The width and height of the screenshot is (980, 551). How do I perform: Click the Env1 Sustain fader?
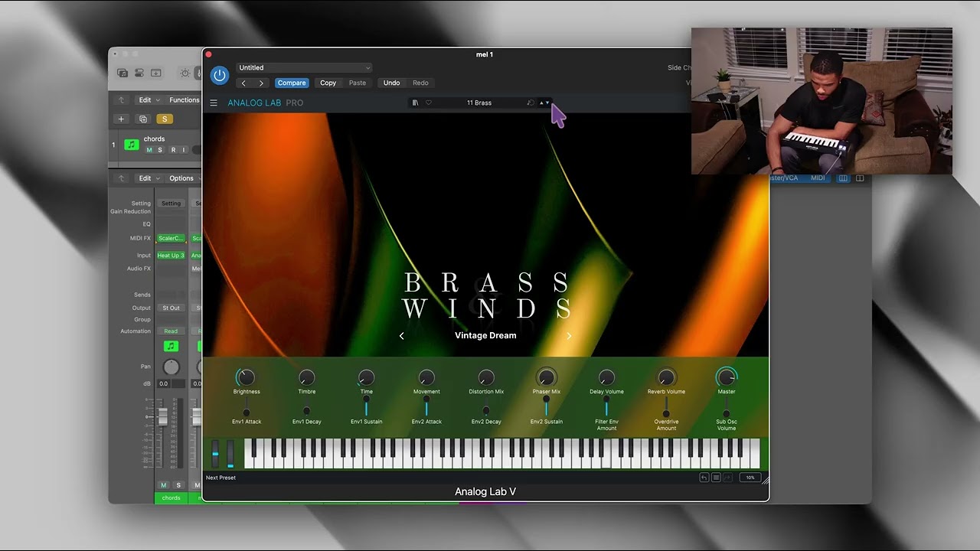pos(366,406)
